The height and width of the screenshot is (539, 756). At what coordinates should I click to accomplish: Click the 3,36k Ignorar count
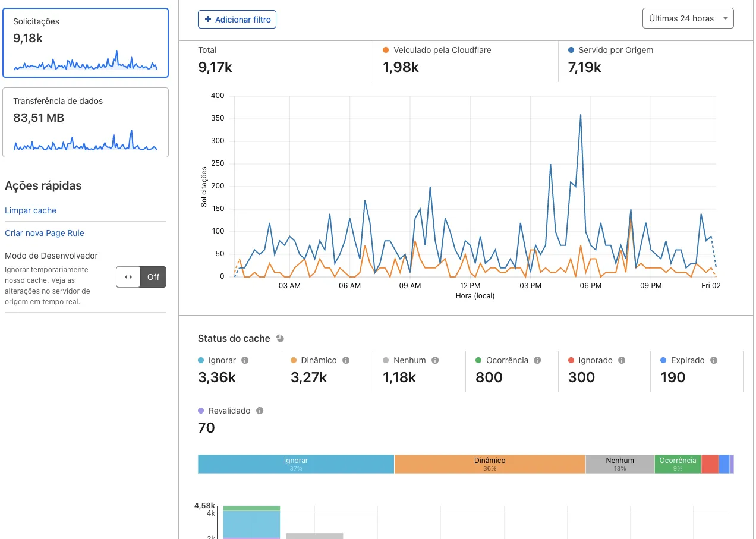pos(217,377)
